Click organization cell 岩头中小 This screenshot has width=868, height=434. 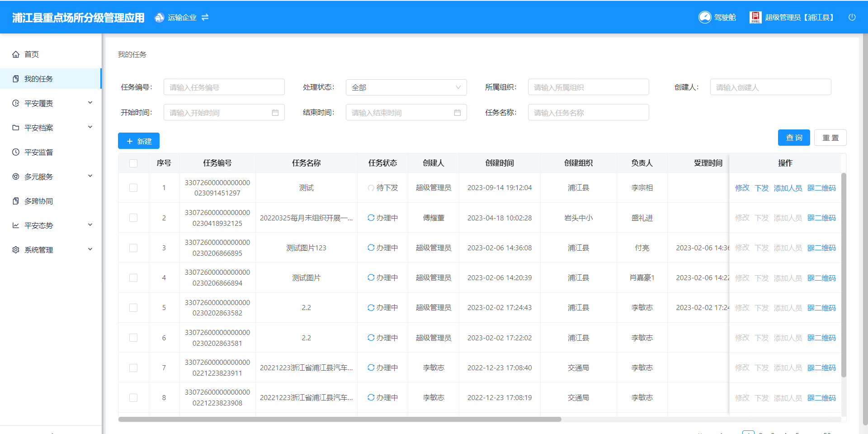click(x=578, y=218)
